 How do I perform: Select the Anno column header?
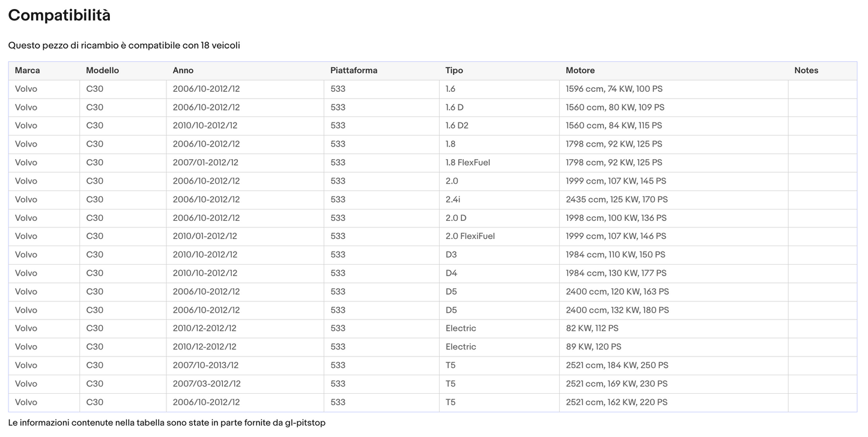pos(183,70)
